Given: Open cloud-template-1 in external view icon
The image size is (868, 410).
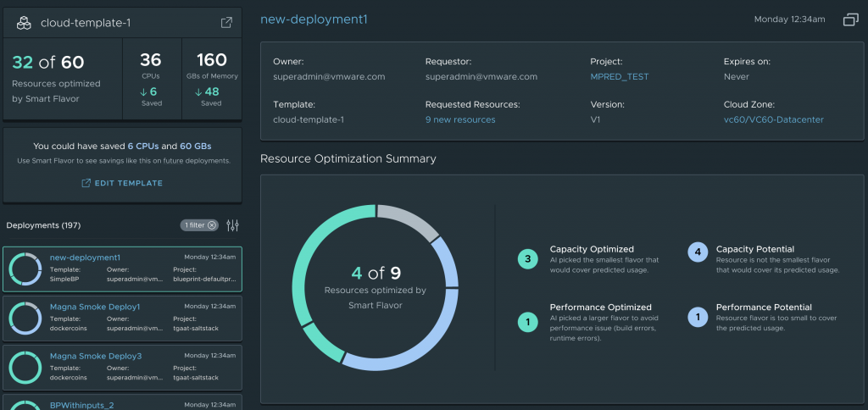Looking at the screenshot, I should tap(226, 23).
